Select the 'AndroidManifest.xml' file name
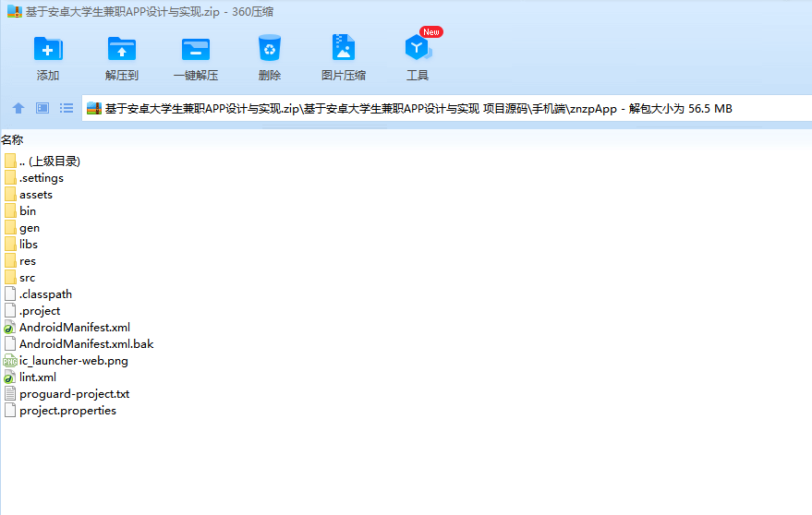The image size is (812, 515). coord(75,327)
